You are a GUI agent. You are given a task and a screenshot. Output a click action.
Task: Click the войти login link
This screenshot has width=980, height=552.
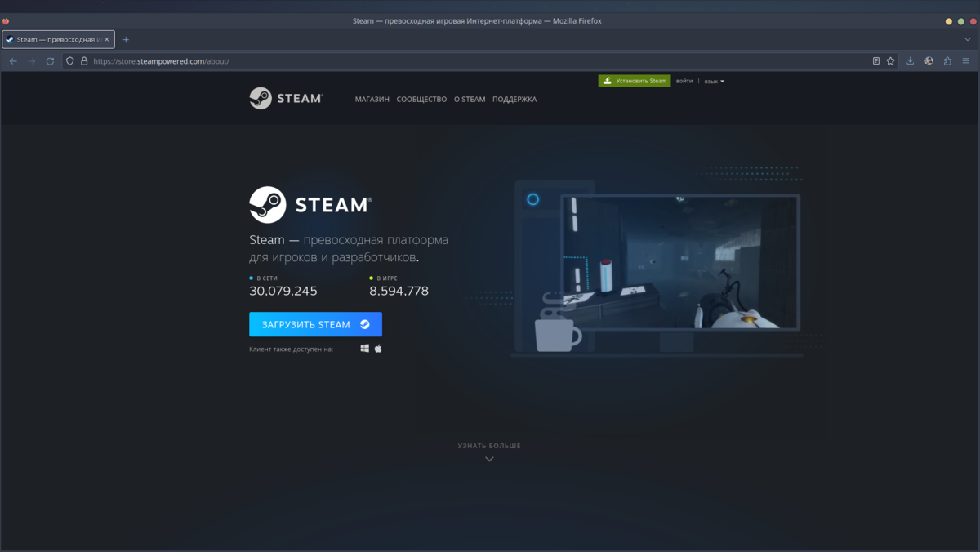[x=684, y=81]
